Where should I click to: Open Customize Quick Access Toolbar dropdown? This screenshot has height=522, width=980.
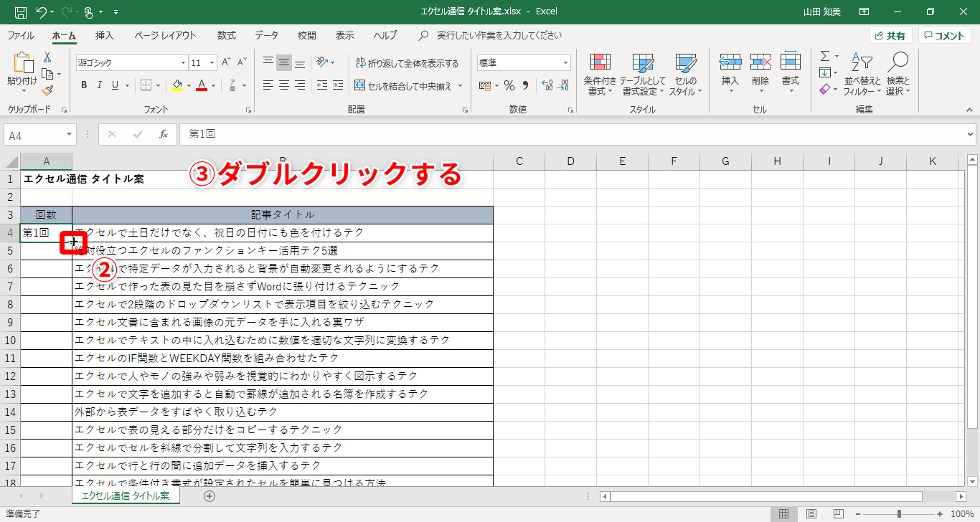pos(116,12)
